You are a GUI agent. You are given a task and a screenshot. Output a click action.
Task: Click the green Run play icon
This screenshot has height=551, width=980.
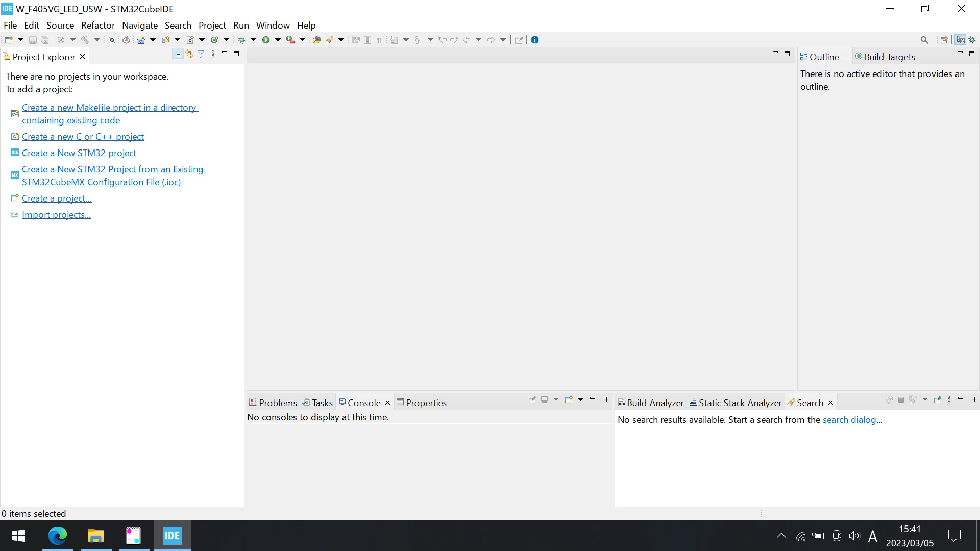click(x=266, y=40)
